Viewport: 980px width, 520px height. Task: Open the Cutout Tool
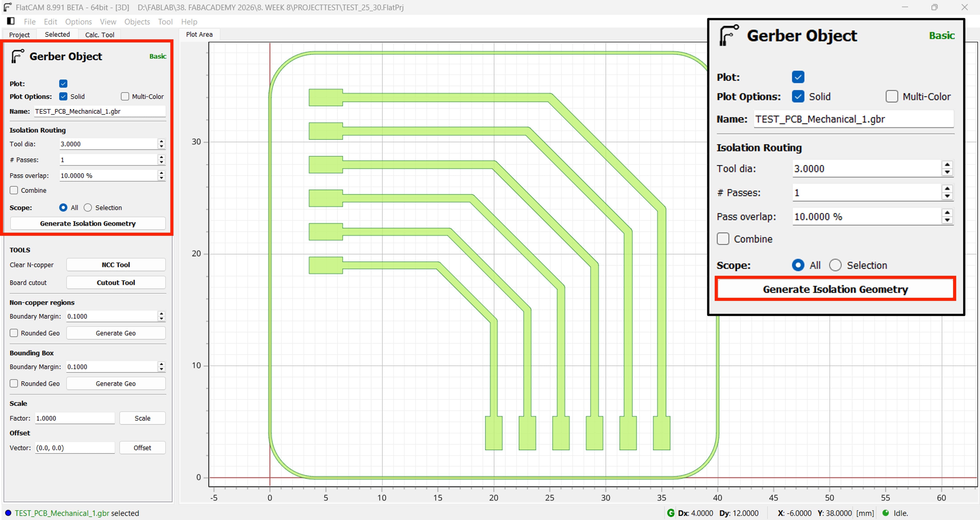pyautogui.click(x=116, y=282)
